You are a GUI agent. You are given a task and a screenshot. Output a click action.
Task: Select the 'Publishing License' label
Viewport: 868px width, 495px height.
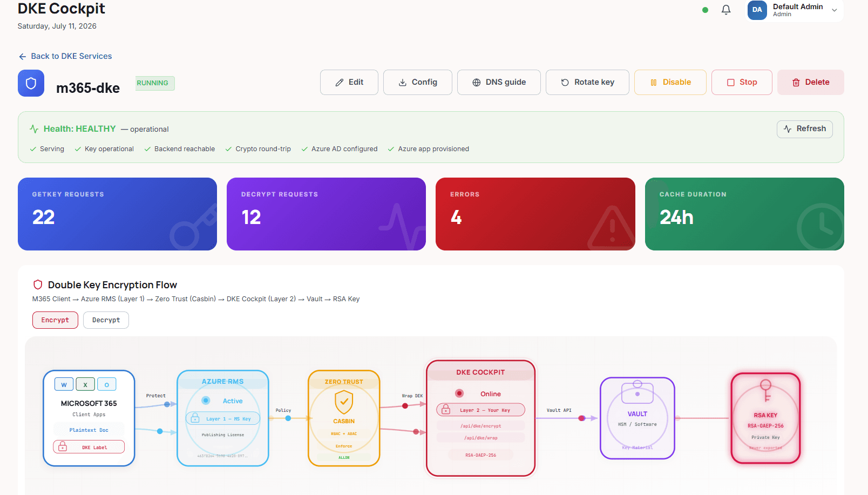point(223,435)
